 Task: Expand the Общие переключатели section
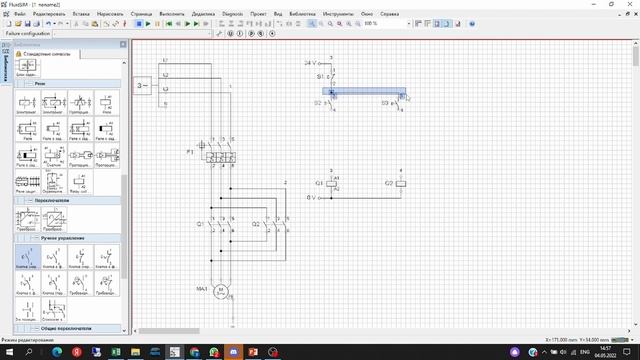coord(35,329)
